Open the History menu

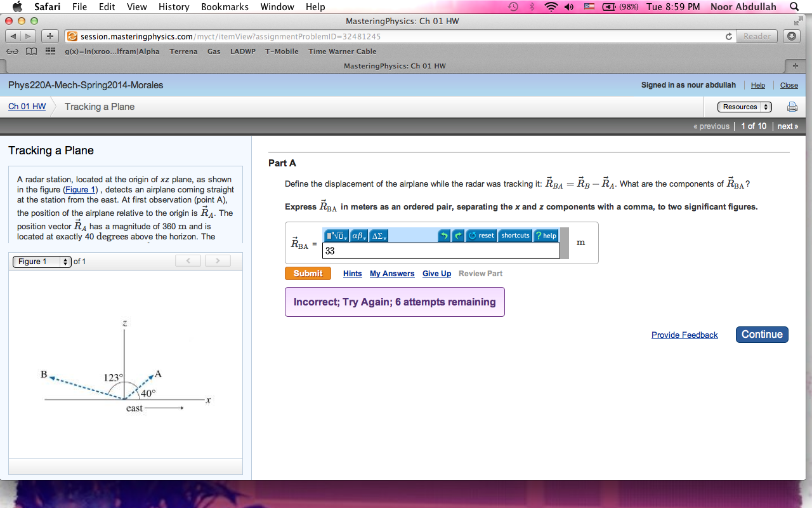coord(174,6)
